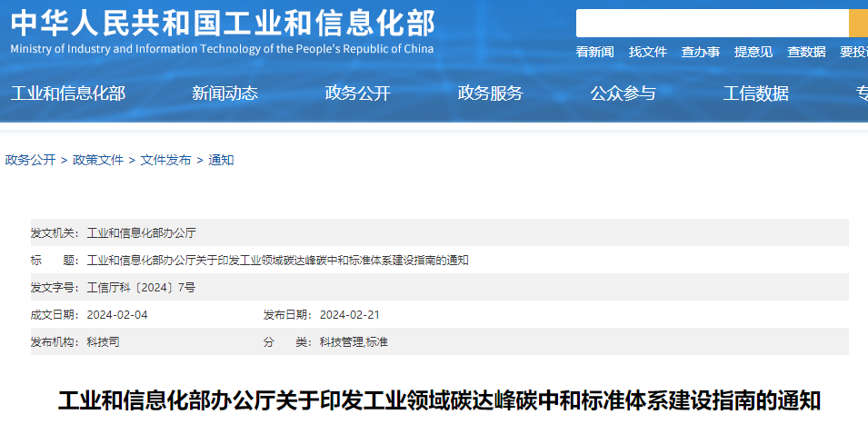Go to the 查办事 quick link
The image size is (868, 434).
click(701, 53)
